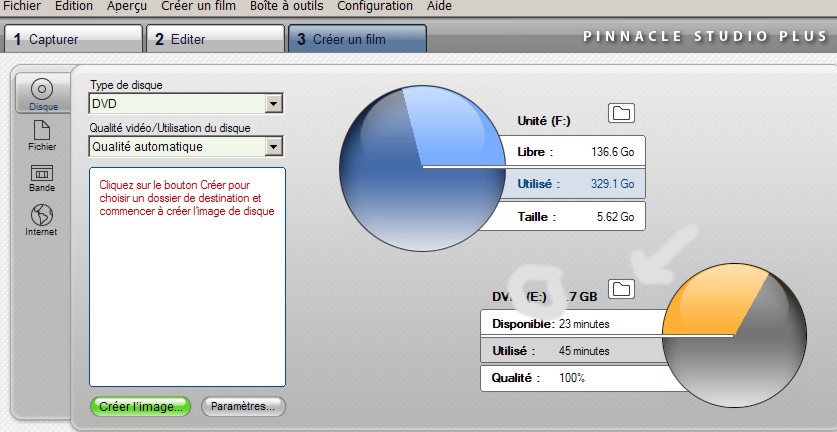This screenshot has height=432, width=837.
Task: Click the red instruction message text box
Action: (x=187, y=277)
